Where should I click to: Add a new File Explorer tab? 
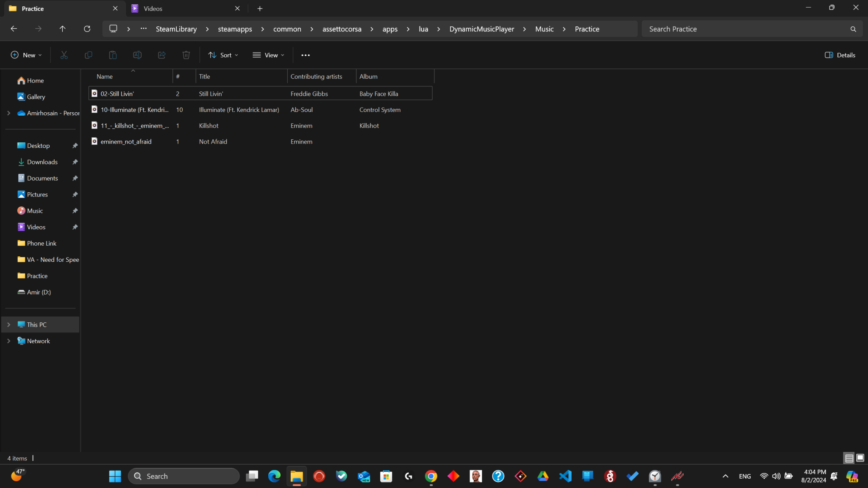(x=260, y=8)
